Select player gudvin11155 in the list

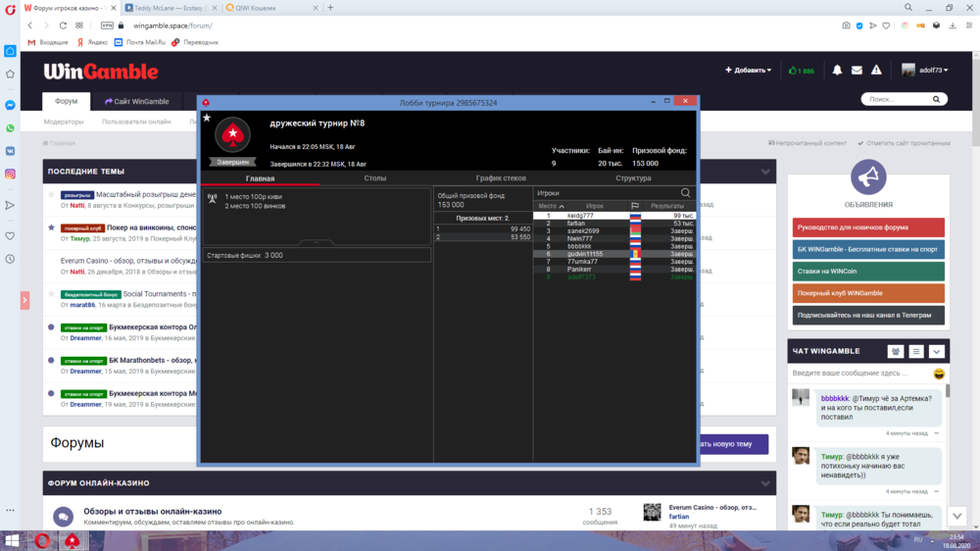pos(585,254)
